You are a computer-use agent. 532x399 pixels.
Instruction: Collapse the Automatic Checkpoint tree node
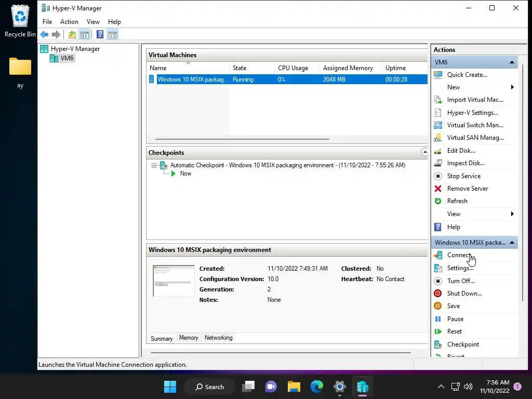(154, 166)
